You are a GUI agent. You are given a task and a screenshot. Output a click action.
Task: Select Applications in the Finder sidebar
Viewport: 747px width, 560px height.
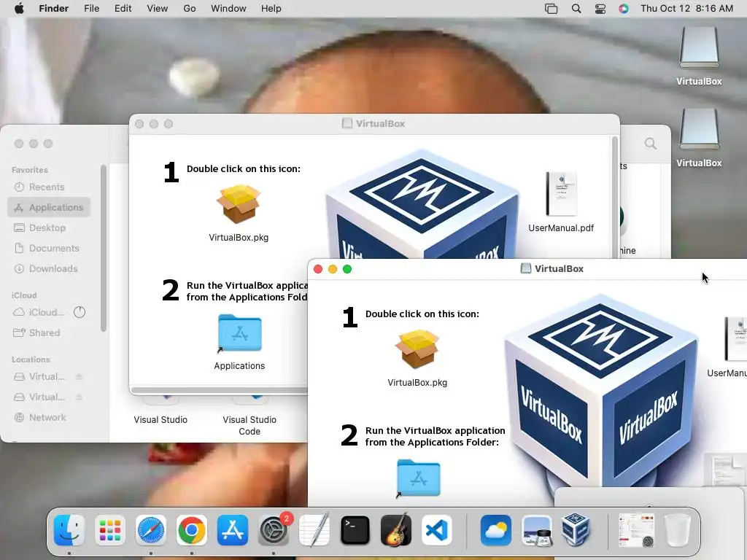(49, 208)
